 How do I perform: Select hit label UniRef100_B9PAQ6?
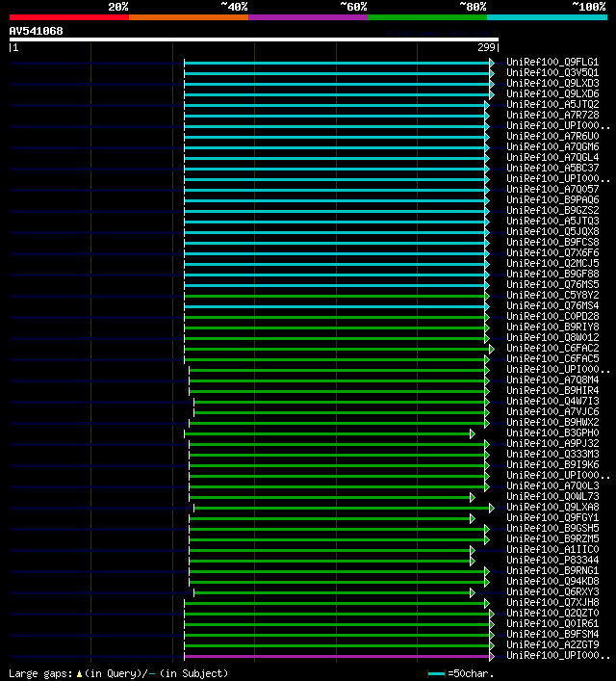pyautogui.click(x=552, y=199)
